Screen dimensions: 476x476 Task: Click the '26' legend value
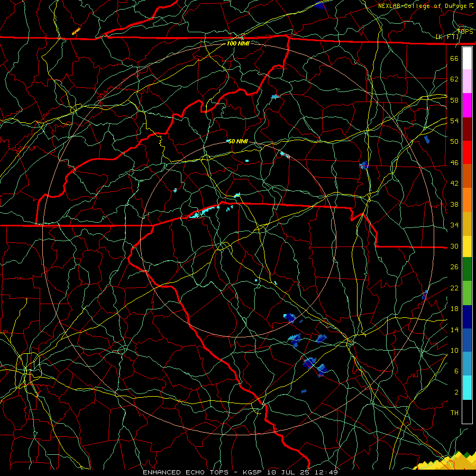tap(454, 267)
